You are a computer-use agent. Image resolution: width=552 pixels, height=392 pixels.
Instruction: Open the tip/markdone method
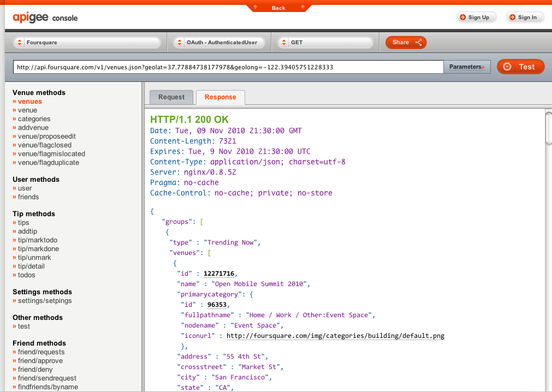pos(38,249)
